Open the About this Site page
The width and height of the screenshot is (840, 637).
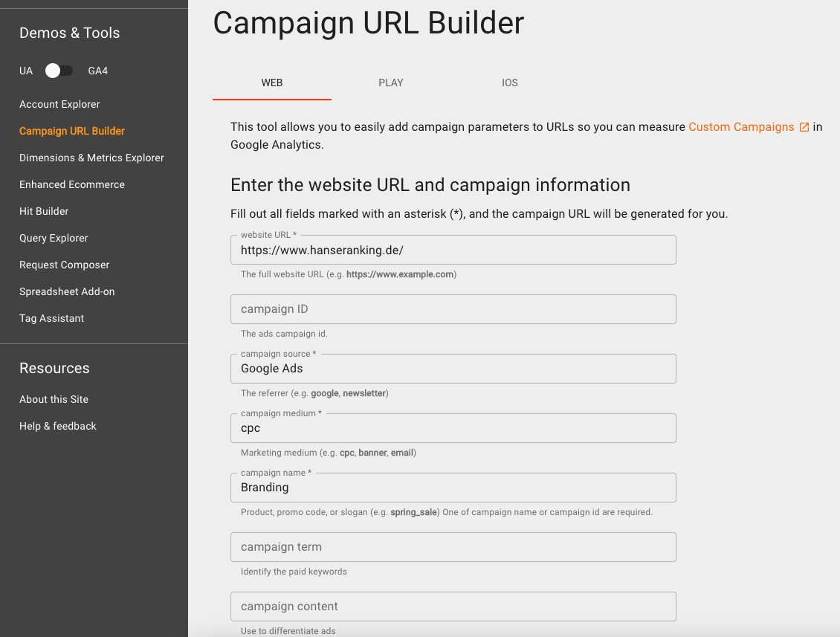pyautogui.click(x=54, y=399)
